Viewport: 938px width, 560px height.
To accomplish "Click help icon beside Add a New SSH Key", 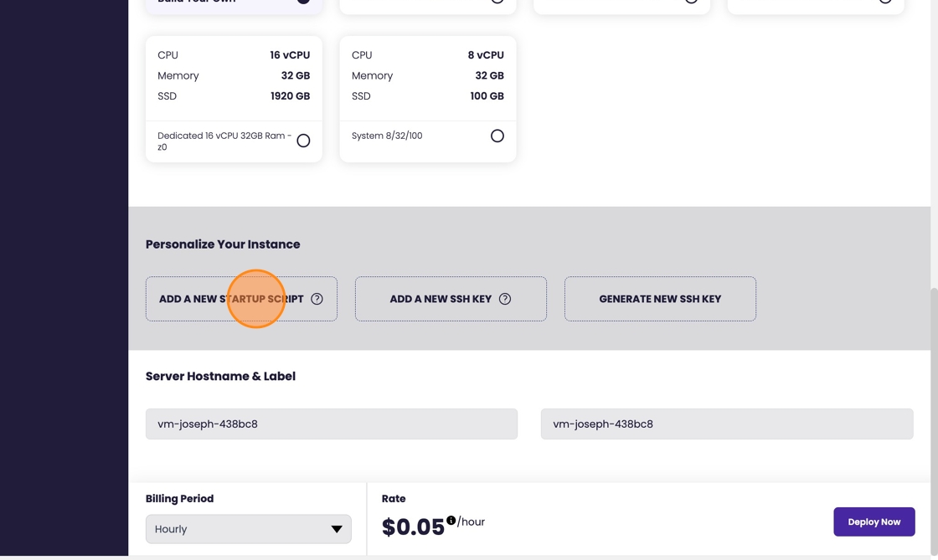I will tap(505, 299).
